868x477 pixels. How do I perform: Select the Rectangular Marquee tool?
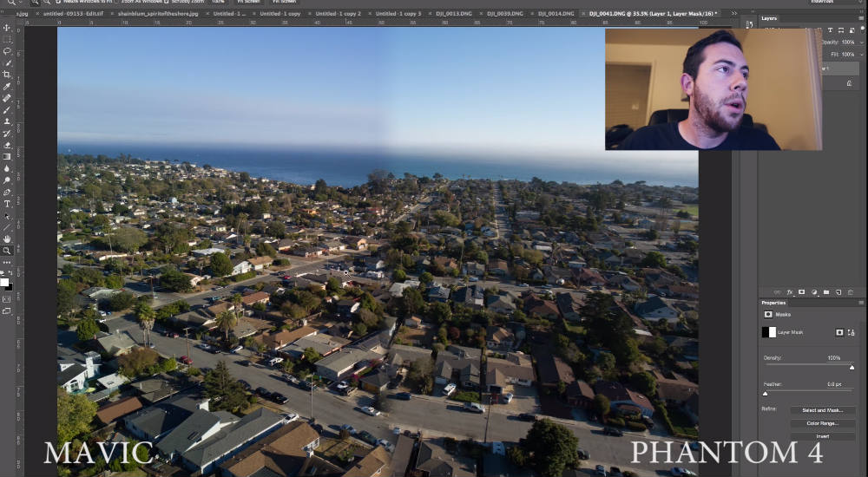point(7,39)
